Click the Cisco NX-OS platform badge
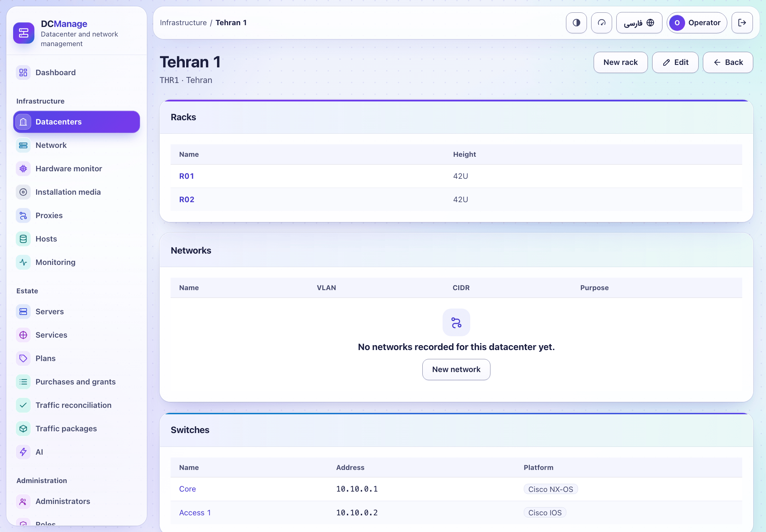The height and width of the screenshot is (532, 766). coord(551,489)
